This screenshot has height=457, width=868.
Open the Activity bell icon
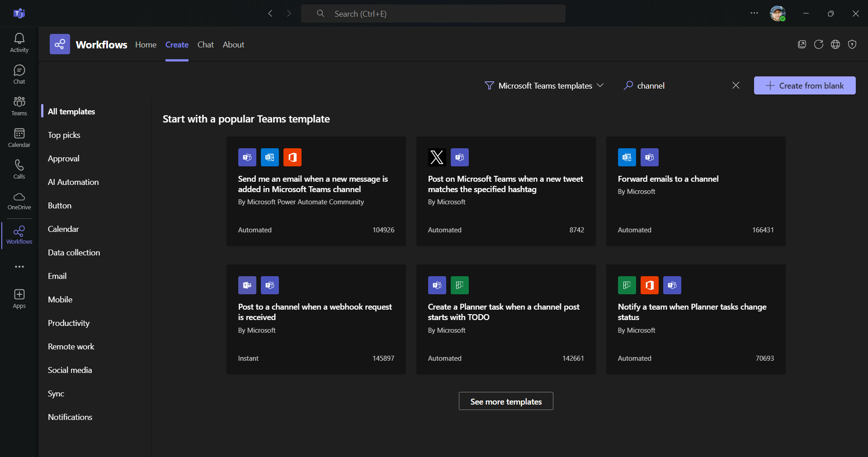19,42
